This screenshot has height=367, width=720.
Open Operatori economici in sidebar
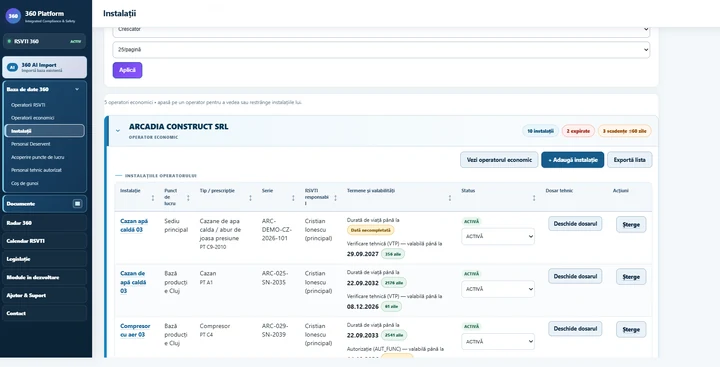(x=33, y=118)
